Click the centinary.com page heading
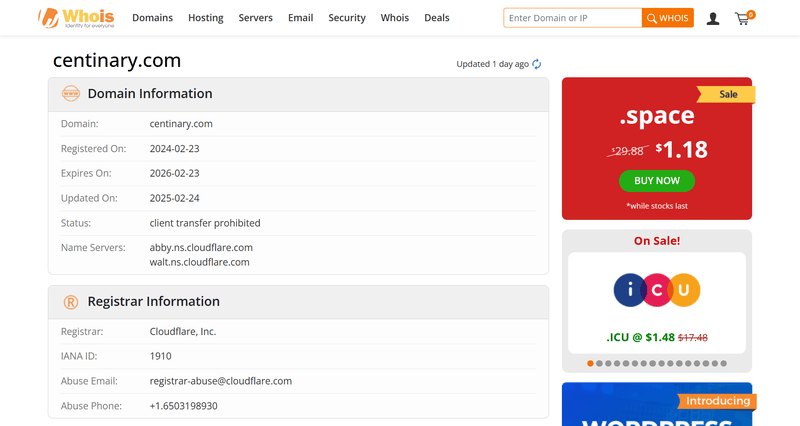This screenshot has width=800, height=426. tap(117, 60)
